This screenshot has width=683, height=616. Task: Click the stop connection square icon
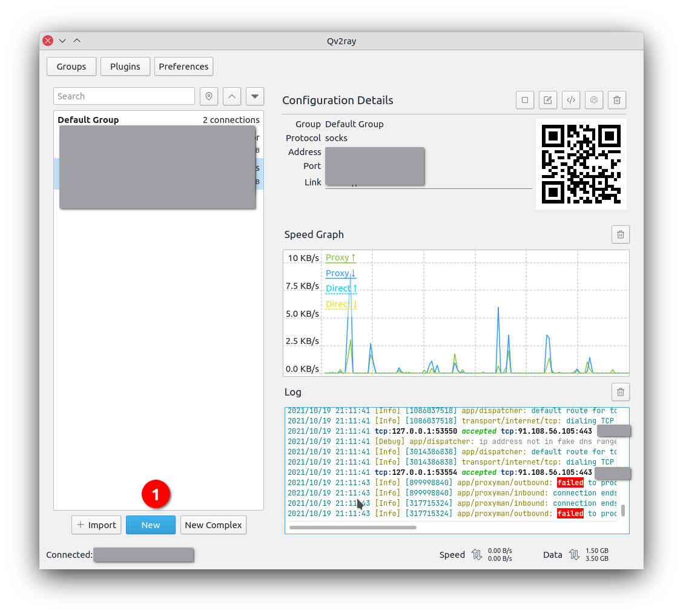pyautogui.click(x=525, y=100)
